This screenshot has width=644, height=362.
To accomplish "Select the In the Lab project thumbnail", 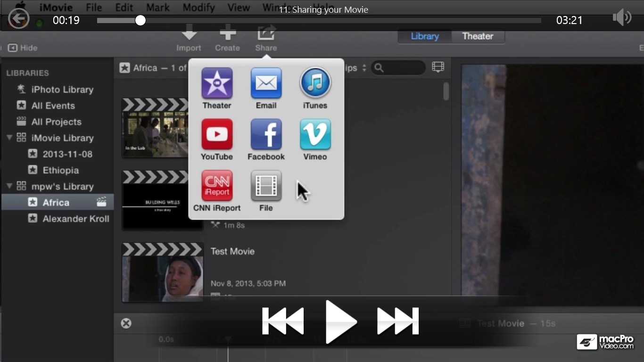I will coord(155,128).
